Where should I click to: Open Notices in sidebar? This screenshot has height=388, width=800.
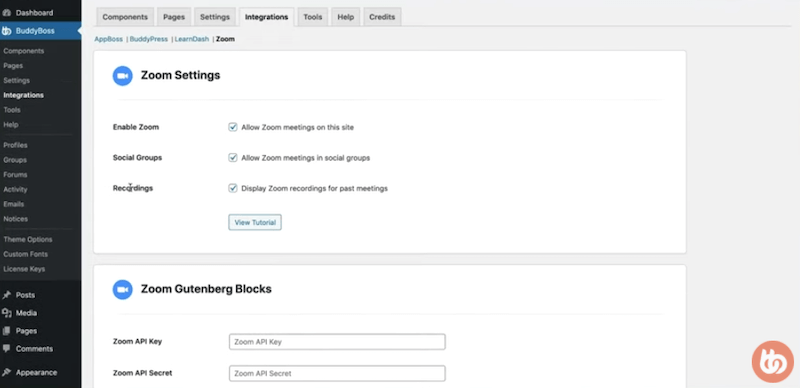[15, 220]
